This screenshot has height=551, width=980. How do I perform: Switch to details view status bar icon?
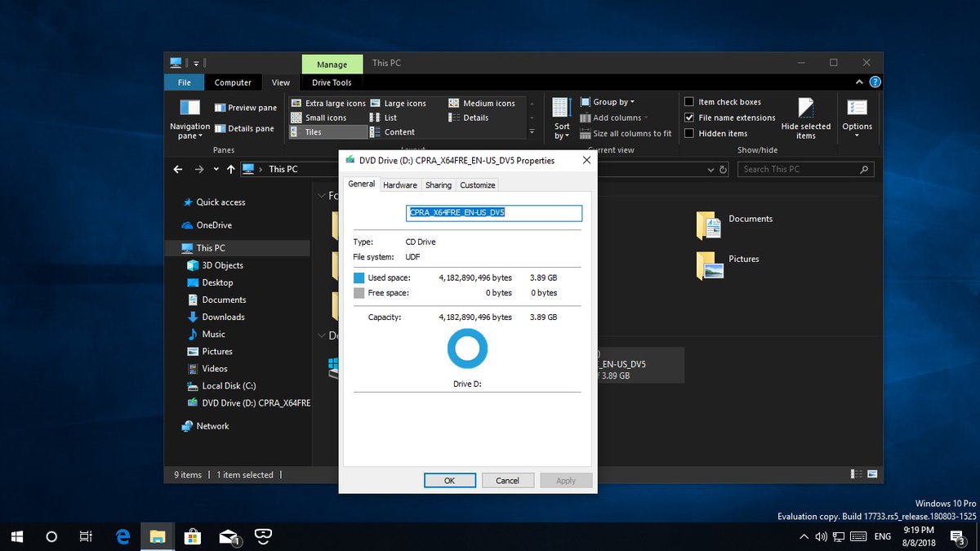pos(857,473)
